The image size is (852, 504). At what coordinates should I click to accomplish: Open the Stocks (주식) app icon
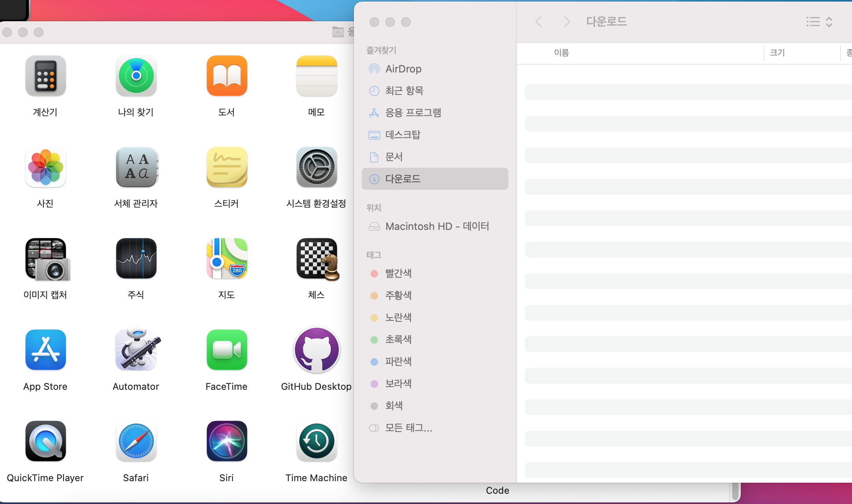tap(136, 259)
